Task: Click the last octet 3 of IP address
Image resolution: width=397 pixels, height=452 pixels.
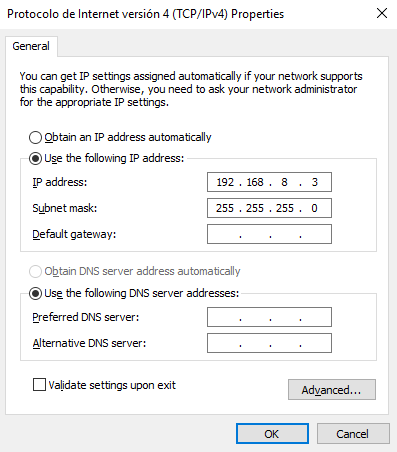Action: point(315,182)
